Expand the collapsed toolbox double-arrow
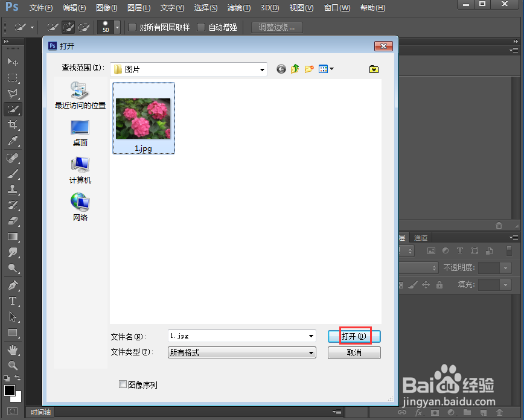 pos(6,42)
